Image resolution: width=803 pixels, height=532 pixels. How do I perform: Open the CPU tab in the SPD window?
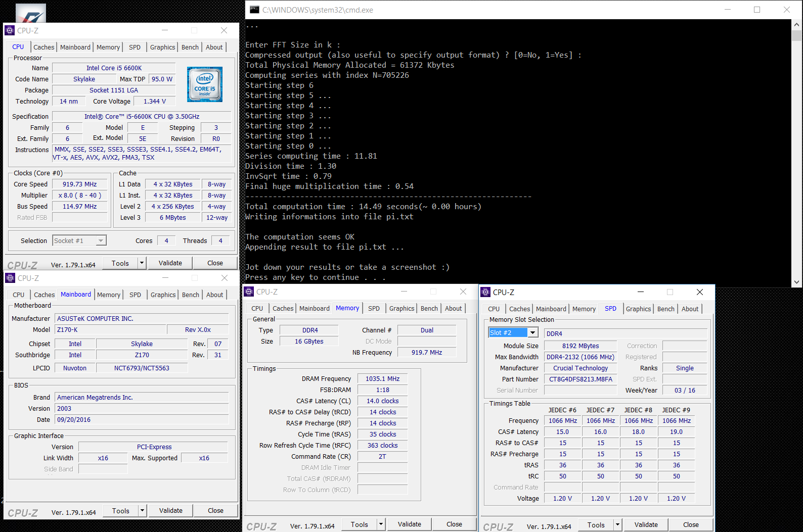pyautogui.click(x=494, y=309)
